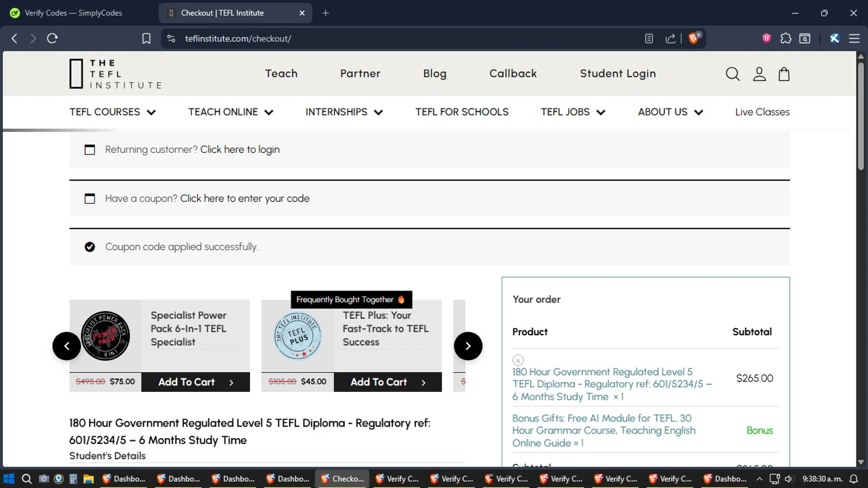The width and height of the screenshot is (868, 488).
Task: Expand INTERNSHIPS dropdown
Action: pyautogui.click(x=344, y=112)
